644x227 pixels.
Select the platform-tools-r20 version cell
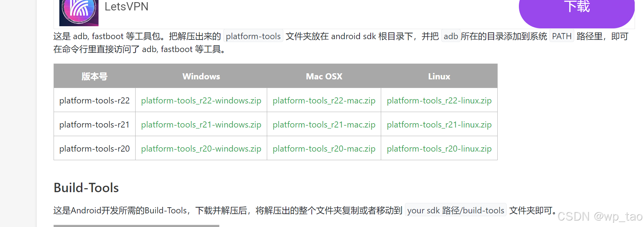(x=95, y=149)
